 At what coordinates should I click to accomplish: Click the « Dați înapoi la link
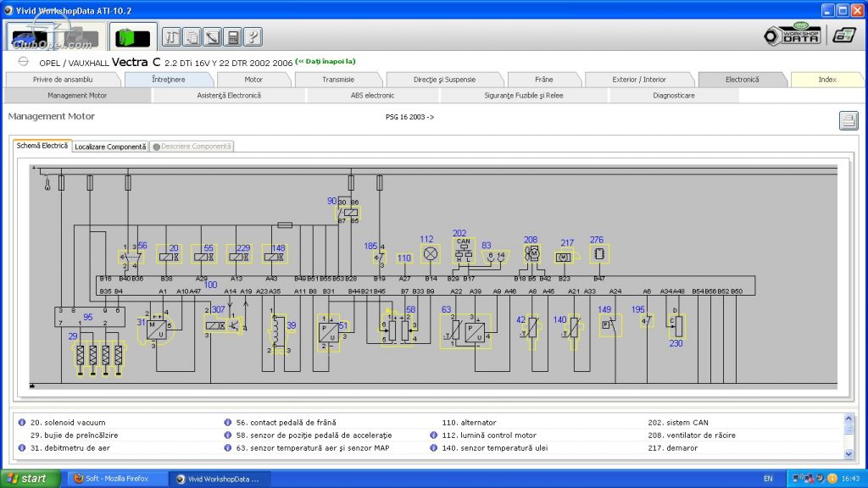325,61
